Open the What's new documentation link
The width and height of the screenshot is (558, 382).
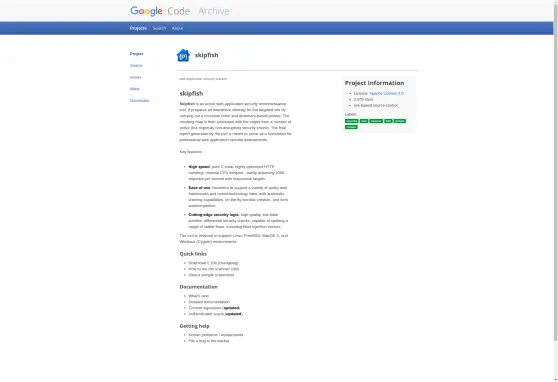point(198,296)
